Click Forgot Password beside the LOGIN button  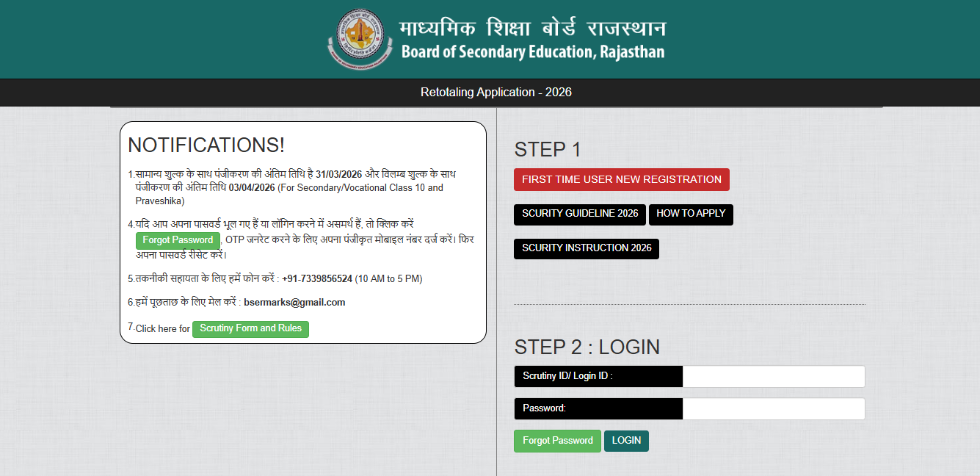tap(557, 441)
